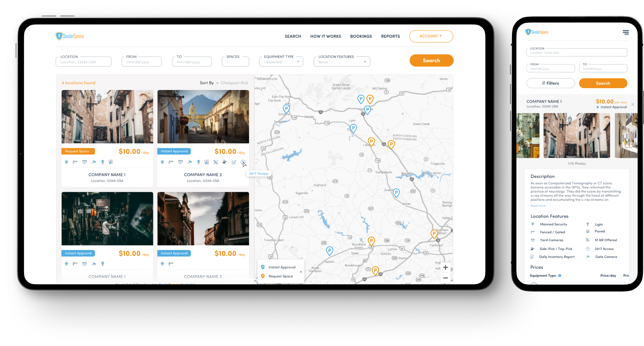
Task: Click the Search button on the phone
Action: 603,83
